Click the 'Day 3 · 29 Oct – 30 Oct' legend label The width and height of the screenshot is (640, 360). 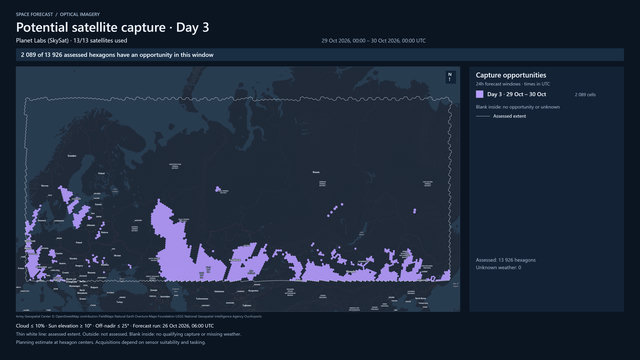pos(516,94)
